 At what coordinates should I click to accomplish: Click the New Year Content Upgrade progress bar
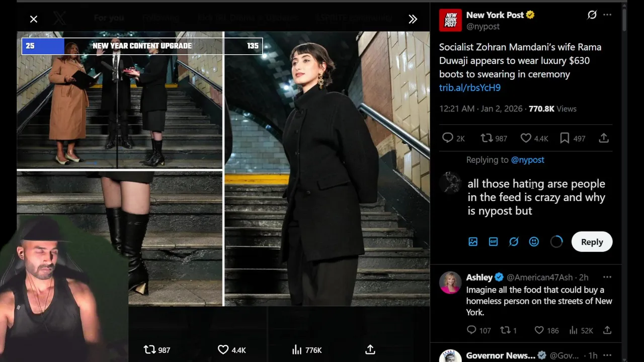(x=142, y=46)
